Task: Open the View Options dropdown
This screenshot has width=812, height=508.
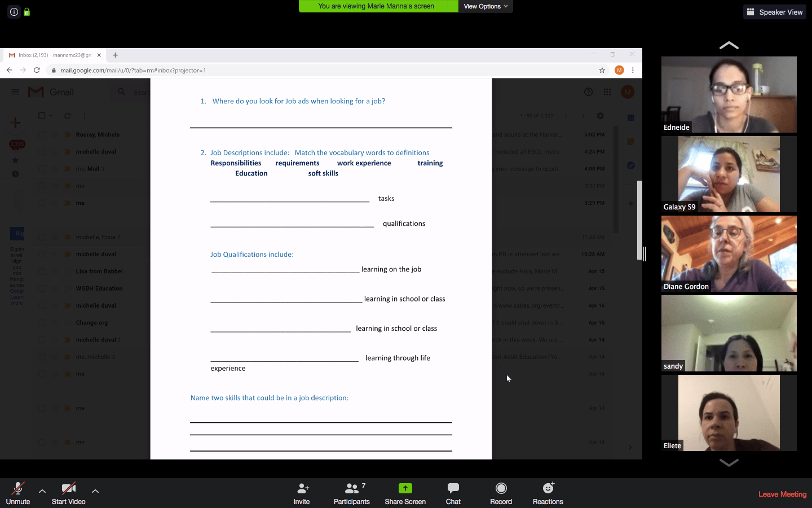Action: point(486,6)
